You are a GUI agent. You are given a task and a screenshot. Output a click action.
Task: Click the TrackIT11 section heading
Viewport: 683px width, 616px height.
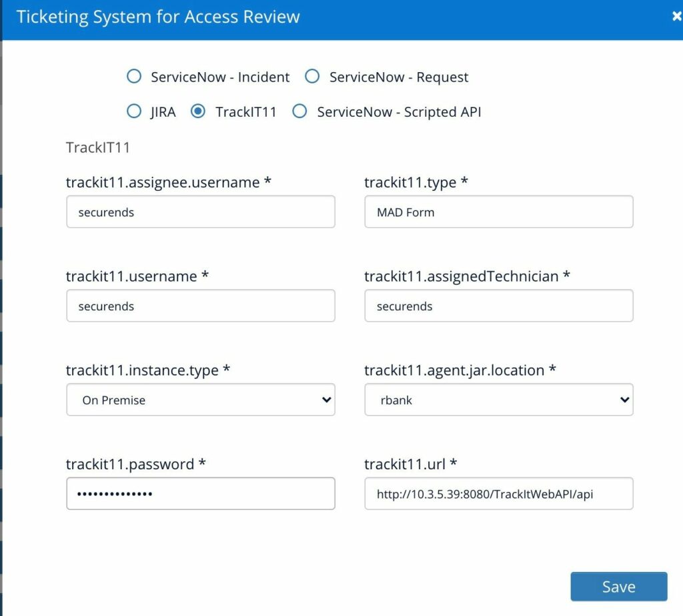tap(97, 147)
